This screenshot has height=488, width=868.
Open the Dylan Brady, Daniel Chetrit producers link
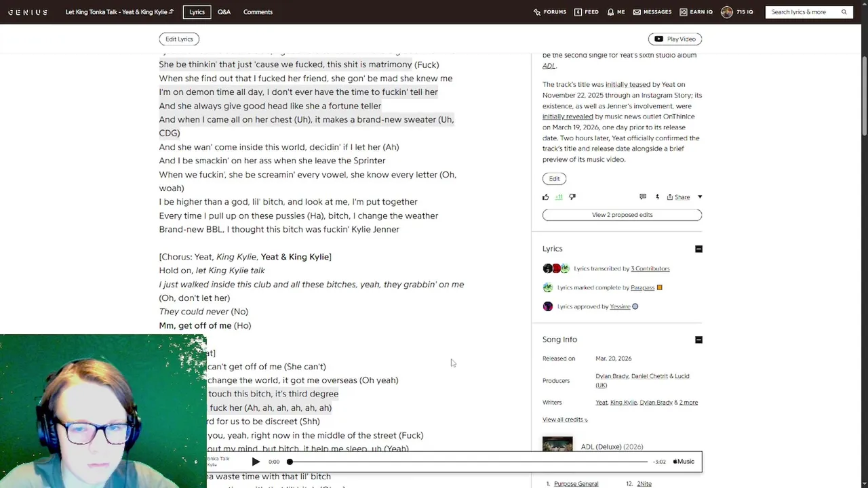coord(642,380)
